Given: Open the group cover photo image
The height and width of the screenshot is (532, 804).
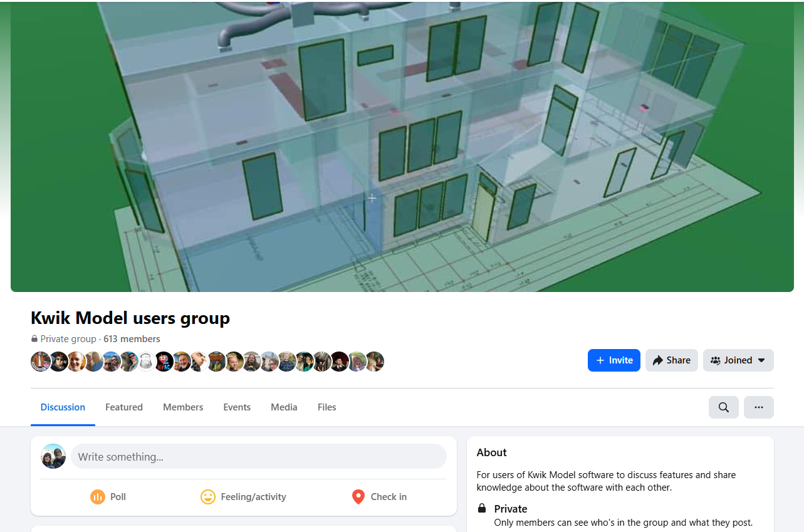Looking at the screenshot, I should pyautogui.click(x=402, y=146).
